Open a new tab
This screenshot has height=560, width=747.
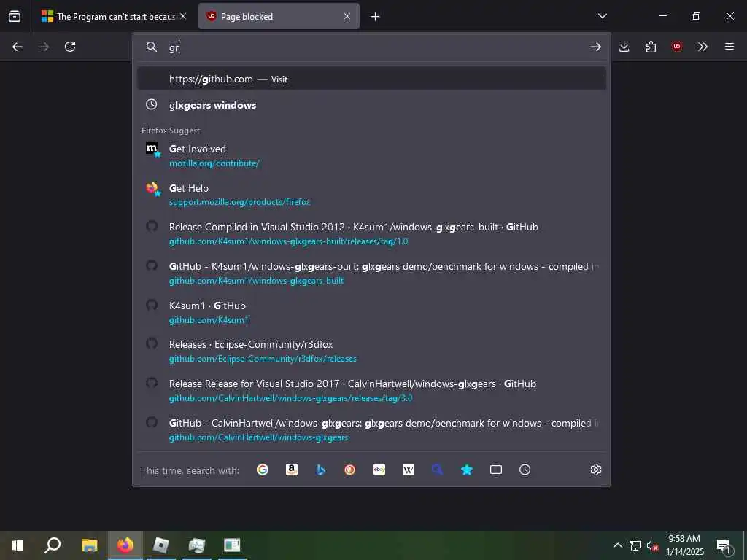376,17
